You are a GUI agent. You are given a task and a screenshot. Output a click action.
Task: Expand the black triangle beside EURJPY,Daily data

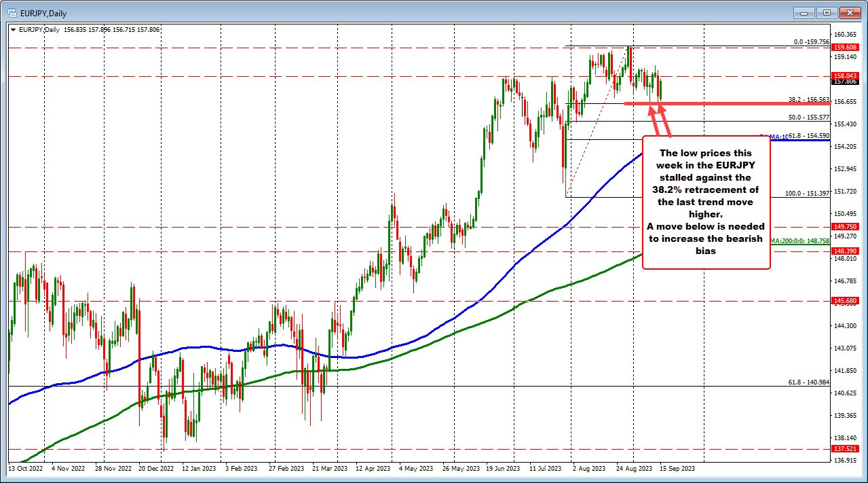(x=12, y=30)
